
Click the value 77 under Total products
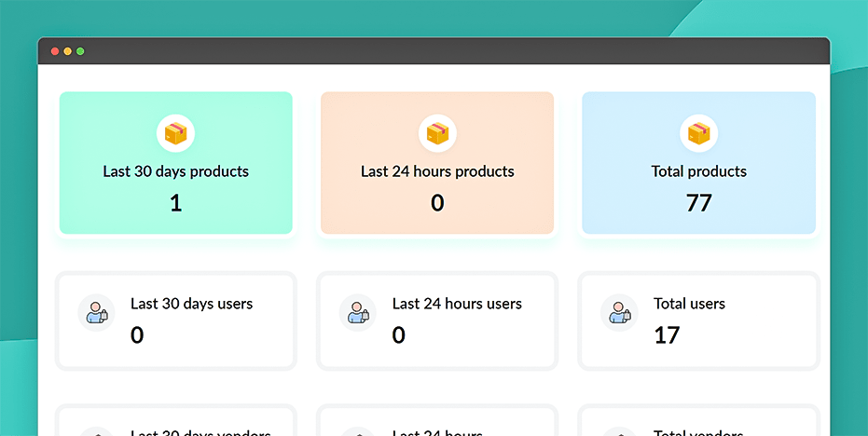click(x=698, y=203)
